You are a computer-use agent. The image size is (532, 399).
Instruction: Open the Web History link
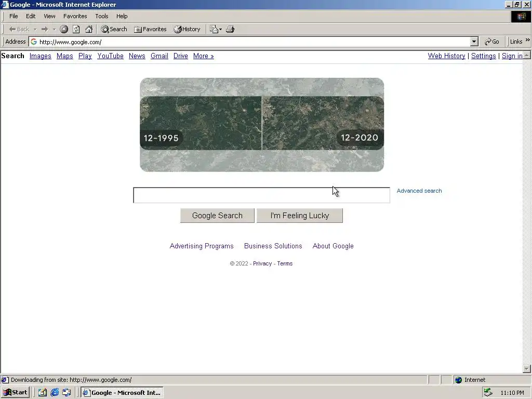(446, 56)
